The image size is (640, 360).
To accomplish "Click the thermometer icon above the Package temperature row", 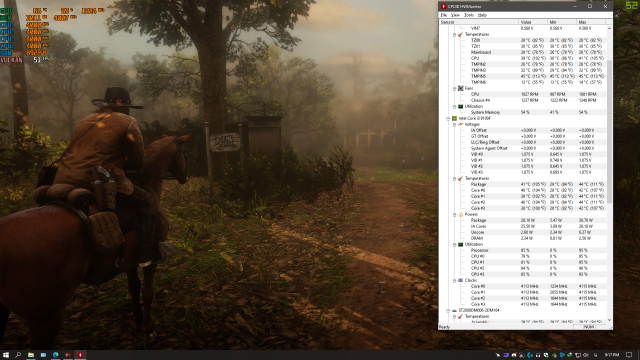I will click(x=460, y=178).
